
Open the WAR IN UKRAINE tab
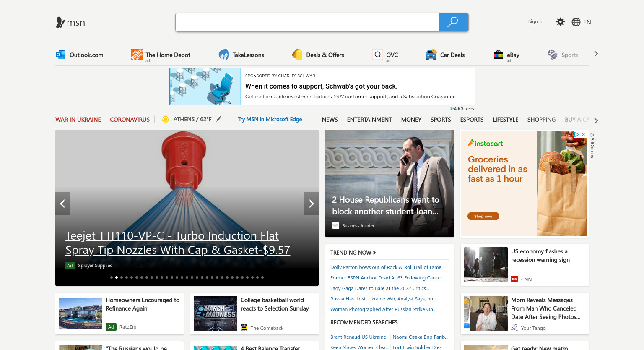(78, 120)
